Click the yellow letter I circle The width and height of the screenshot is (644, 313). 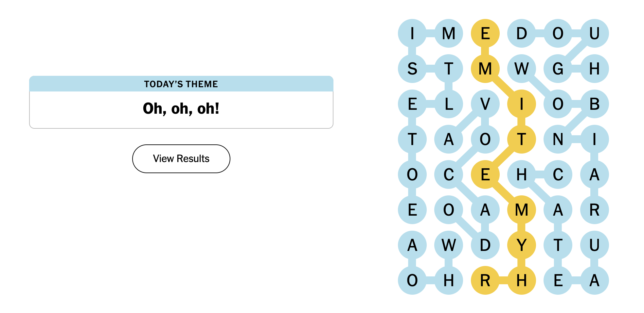(522, 104)
